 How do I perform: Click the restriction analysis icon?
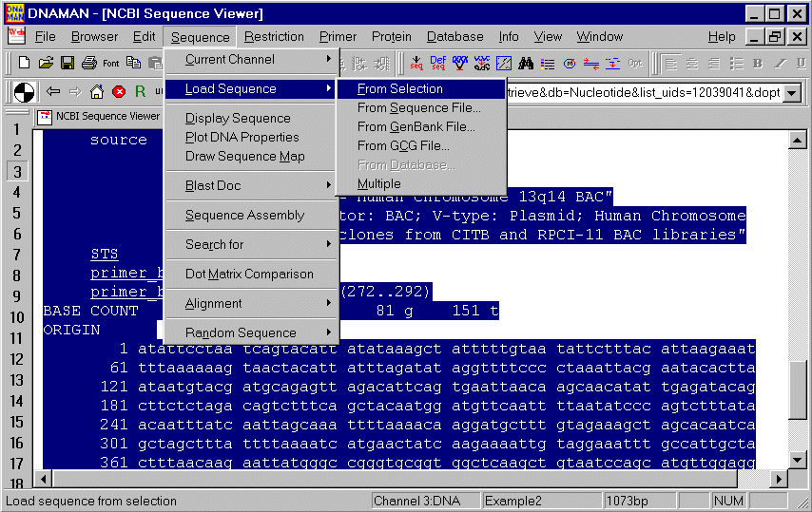[460, 63]
